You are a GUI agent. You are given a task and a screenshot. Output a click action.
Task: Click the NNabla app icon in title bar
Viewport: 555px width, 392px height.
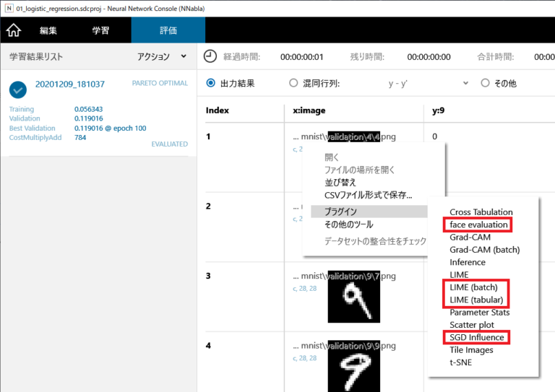coord(9,8)
